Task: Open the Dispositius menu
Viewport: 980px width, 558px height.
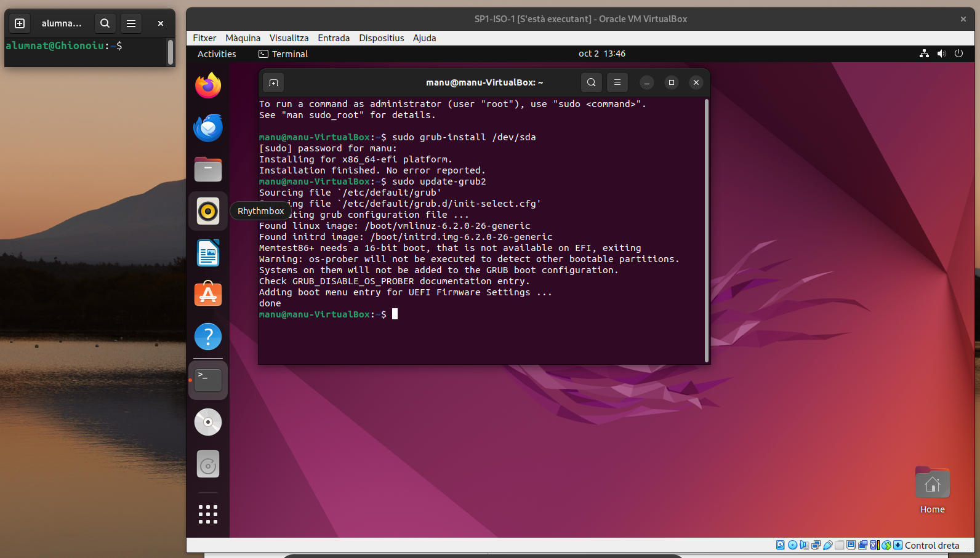Action: tap(381, 38)
